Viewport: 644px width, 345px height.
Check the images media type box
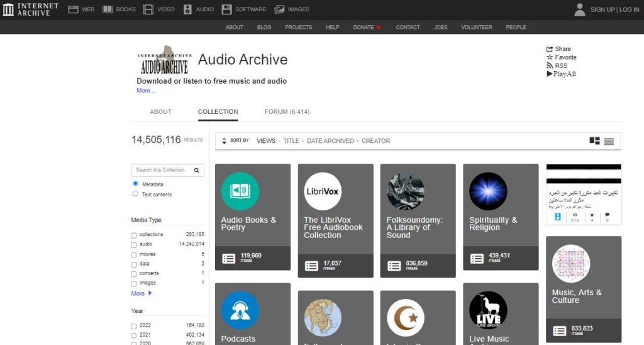pyautogui.click(x=133, y=284)
